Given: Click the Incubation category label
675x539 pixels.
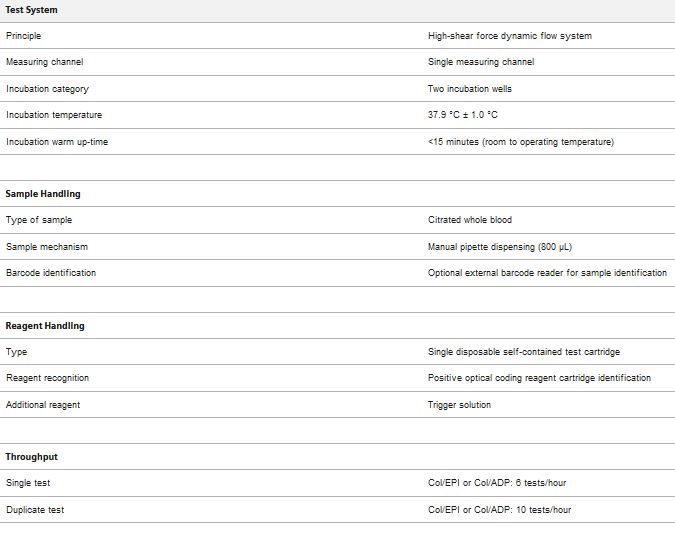Looking at the screenshot, I should point(47,89).
